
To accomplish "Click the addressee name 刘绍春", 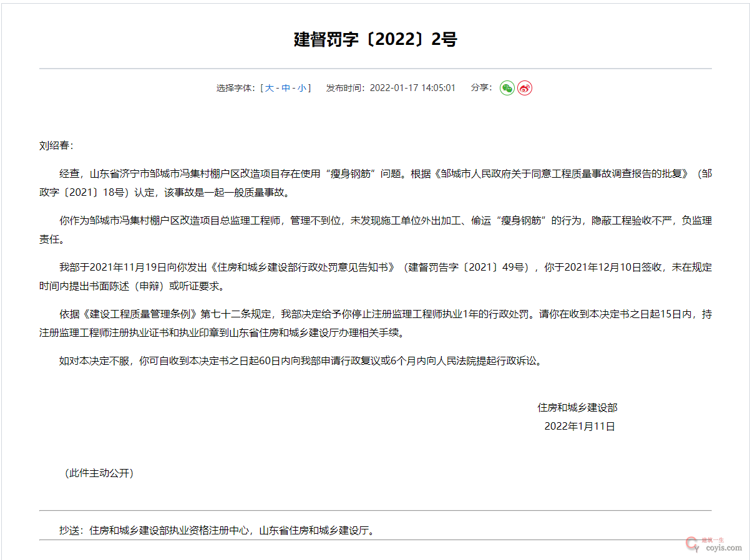I will coord(56,146).
